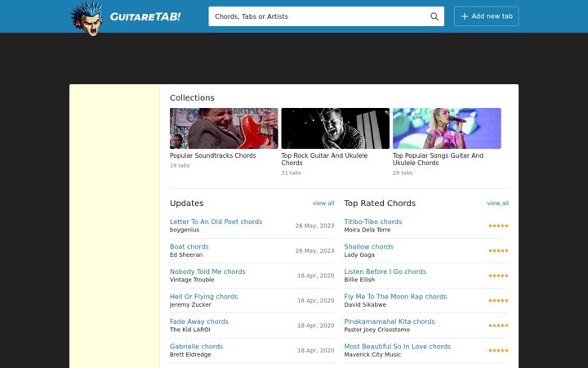Click the search magnifier icon
The width and height of the screenshot is (588, 368).
[x=434, y=16]
